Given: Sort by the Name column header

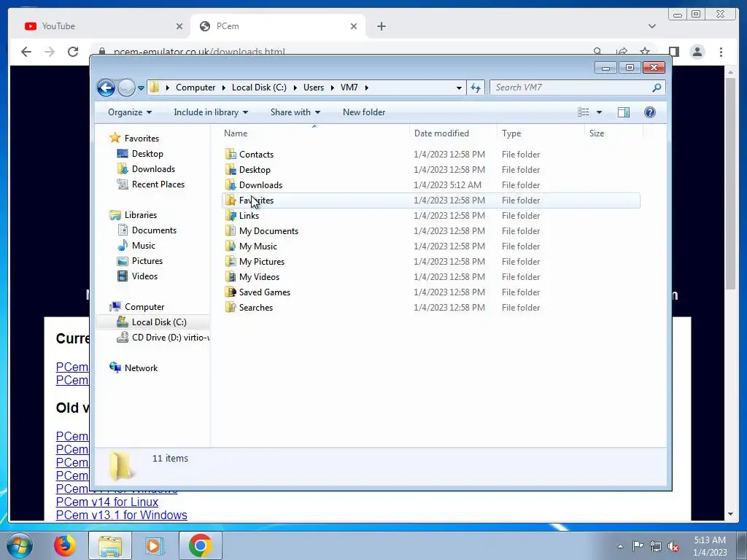Looking at the screenshot, I should 314,133.
